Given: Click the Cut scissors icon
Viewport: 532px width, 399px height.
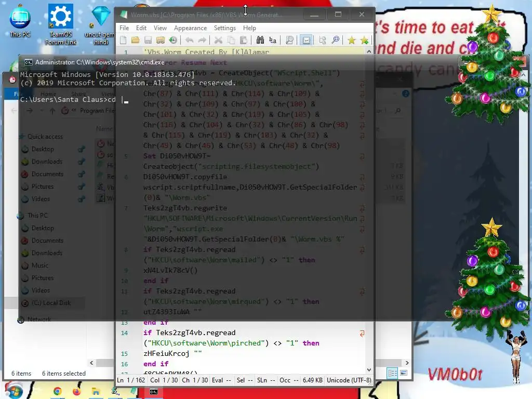Looking at the screenshot, I should coord(218,41).
